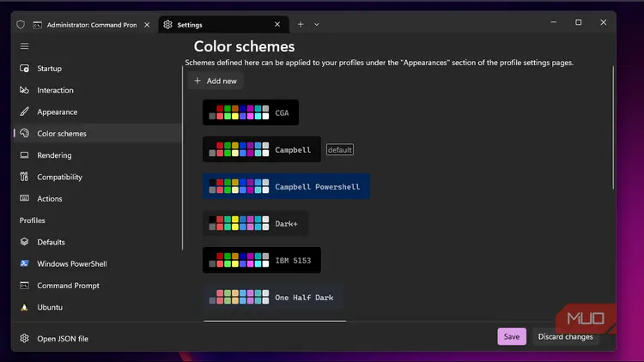Open the Rendering settings page
644x362 pixels.
tap(98, 155)
